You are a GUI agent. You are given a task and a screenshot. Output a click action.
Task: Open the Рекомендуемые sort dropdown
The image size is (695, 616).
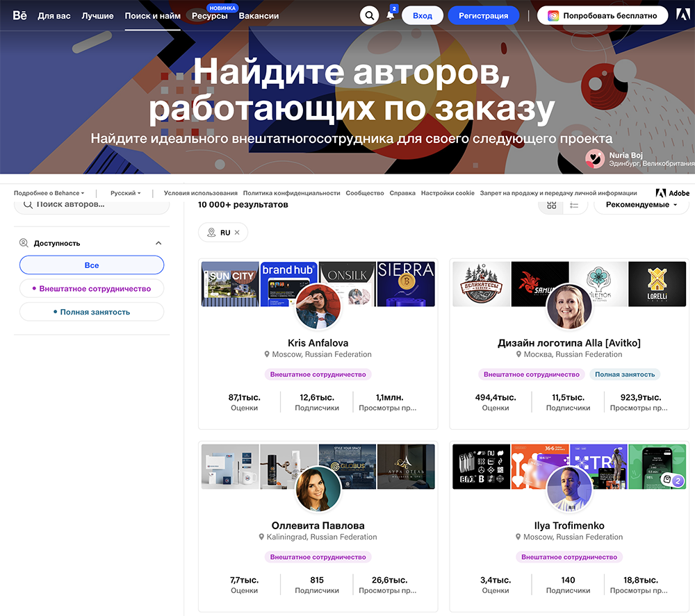[641, 205]
